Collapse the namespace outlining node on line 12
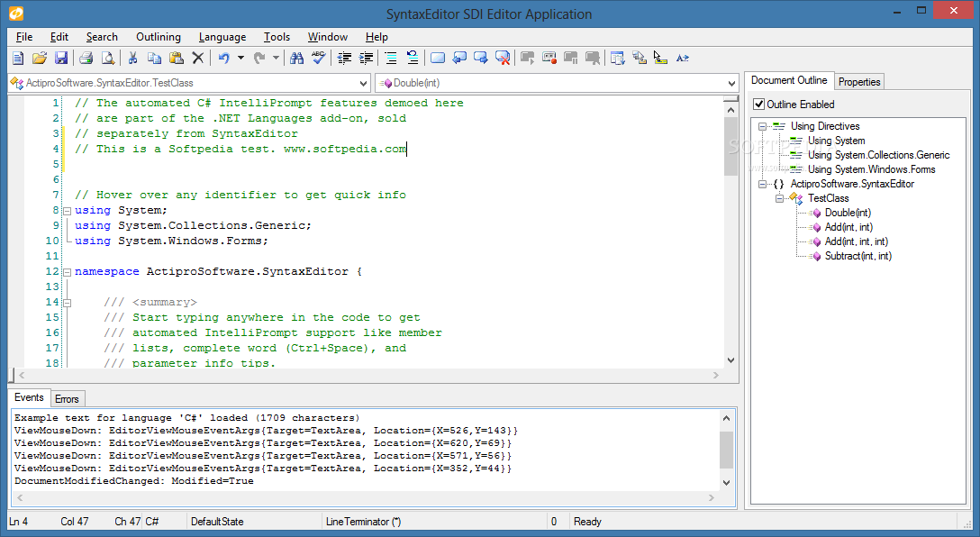Screen dimensions: 980x537 pos(67,272)
